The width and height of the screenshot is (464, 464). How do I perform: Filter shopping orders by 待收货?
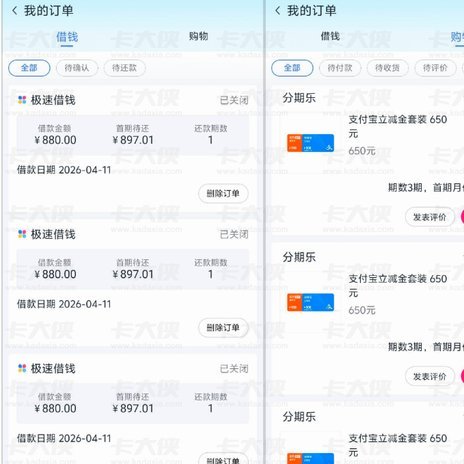pos(387,68)
